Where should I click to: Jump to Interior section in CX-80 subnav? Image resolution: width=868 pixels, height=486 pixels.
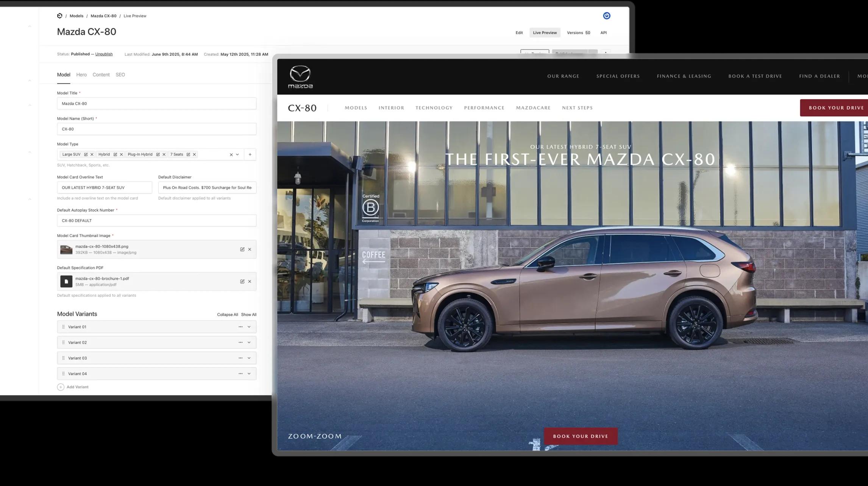(391, 108)
